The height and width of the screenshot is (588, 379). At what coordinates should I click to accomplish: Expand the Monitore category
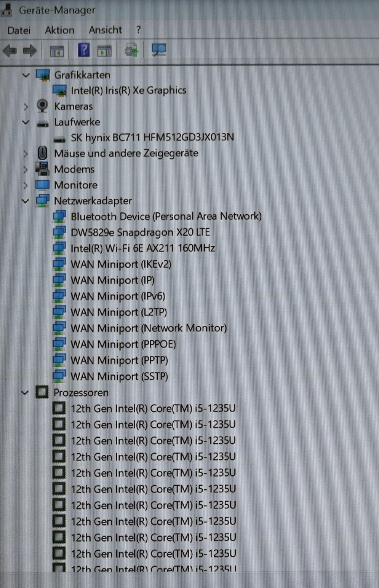click(26, 185)
